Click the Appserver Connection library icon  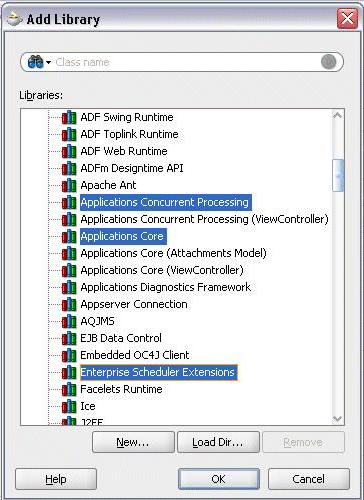click(69, 304)
